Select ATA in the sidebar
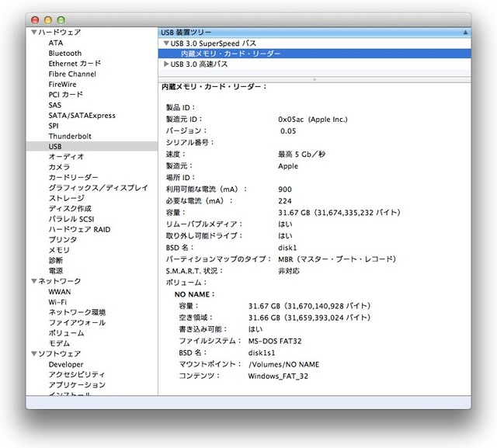The width and height of the screenshot is (497, 448). (56, 43)
